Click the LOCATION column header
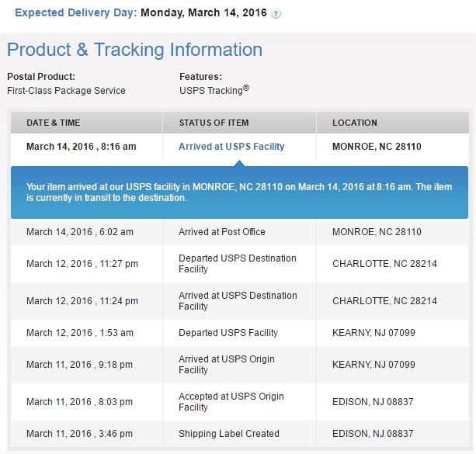The width and height of the screenshot is (476, 454). [355, 123]
